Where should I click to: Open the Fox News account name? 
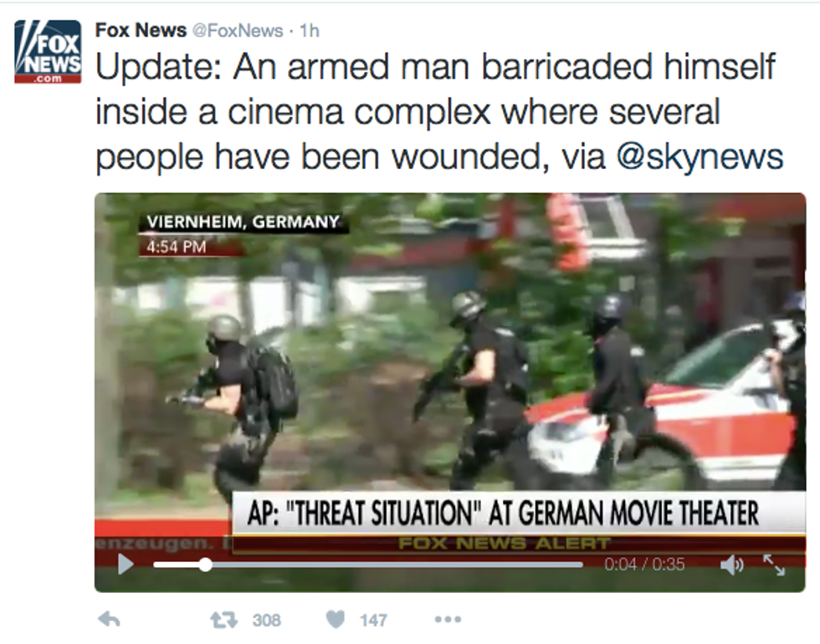pyautogui.click(x=141, y=30)
